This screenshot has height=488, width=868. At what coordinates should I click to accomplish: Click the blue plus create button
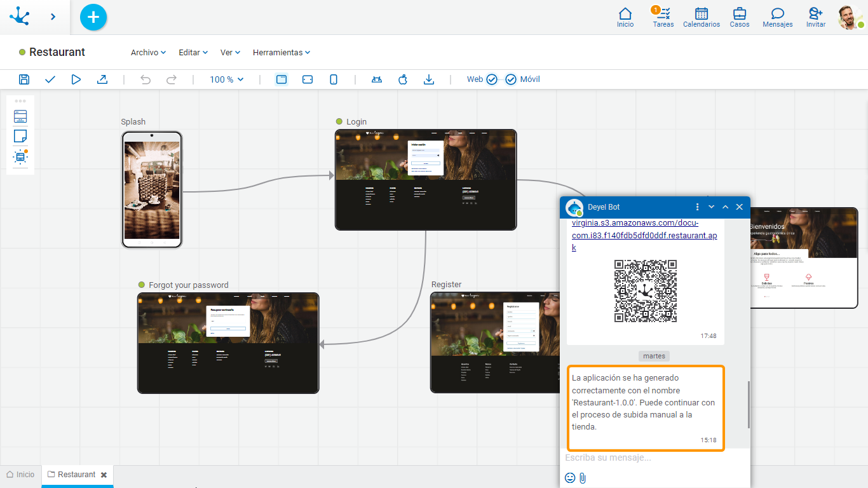point(93,17)
